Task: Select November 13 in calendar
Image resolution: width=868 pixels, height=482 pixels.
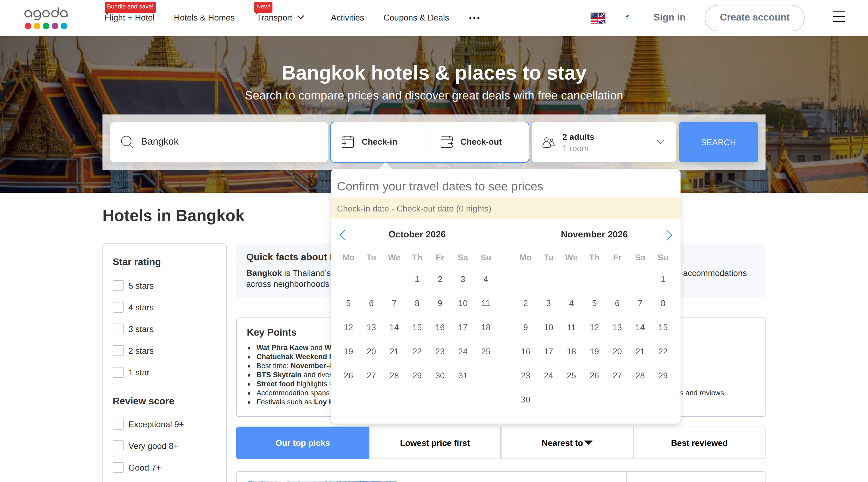Action: (x=617, y=327)
